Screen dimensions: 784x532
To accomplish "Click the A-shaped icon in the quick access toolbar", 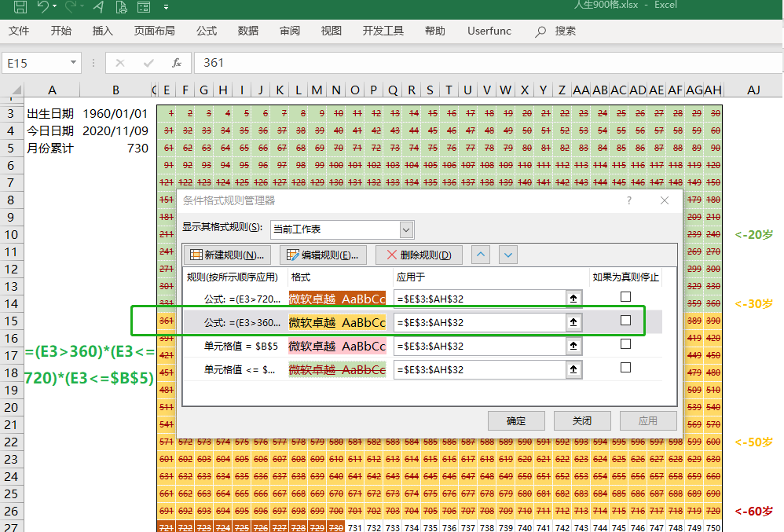I will pos(98,6).
